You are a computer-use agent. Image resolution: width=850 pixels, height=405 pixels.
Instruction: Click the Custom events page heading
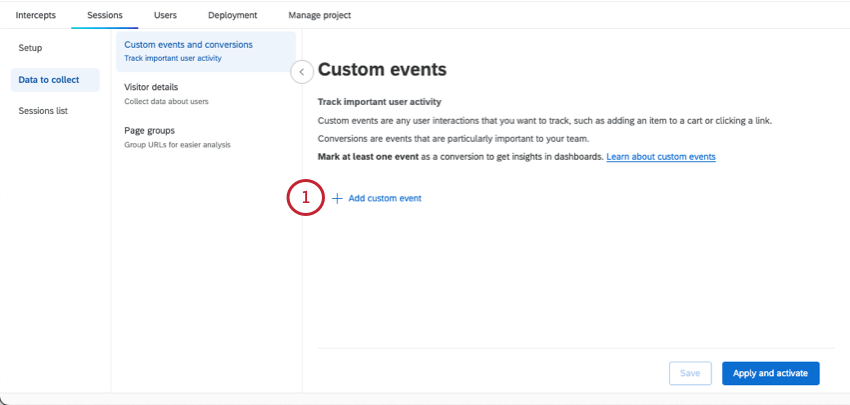coord(382,70)
